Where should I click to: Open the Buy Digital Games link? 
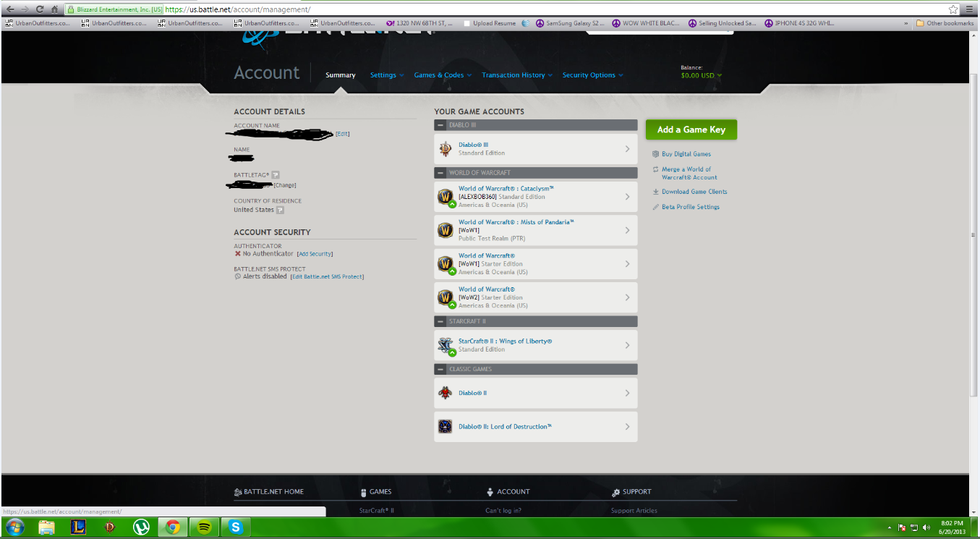pyautogui.click(x=686, y=154)
